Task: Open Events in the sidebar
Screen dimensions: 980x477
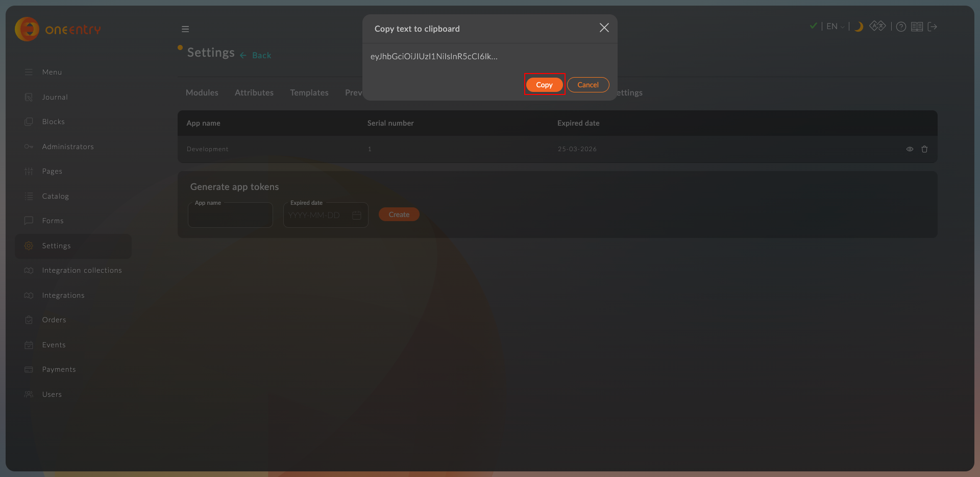Action: [x=73, y=345]
